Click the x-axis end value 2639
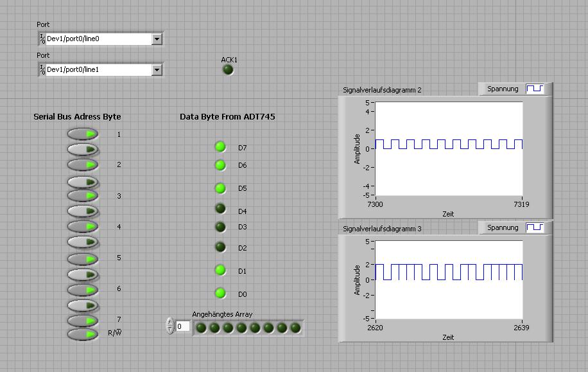This screenshot has width=588, height=372. 521,328
